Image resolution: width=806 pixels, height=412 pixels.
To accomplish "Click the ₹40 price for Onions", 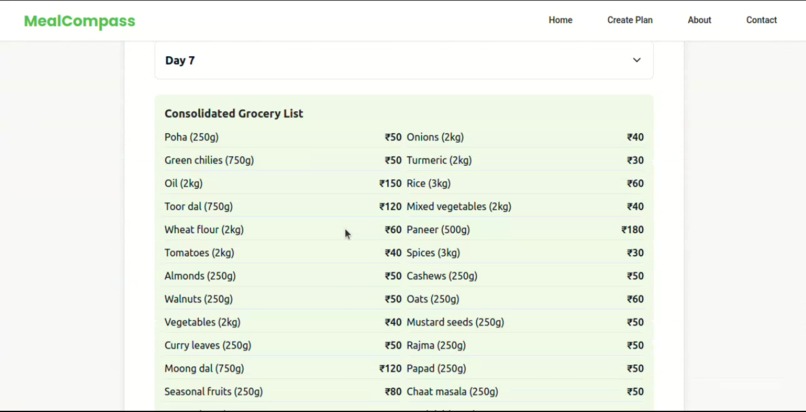I will (x=635, y=137).
